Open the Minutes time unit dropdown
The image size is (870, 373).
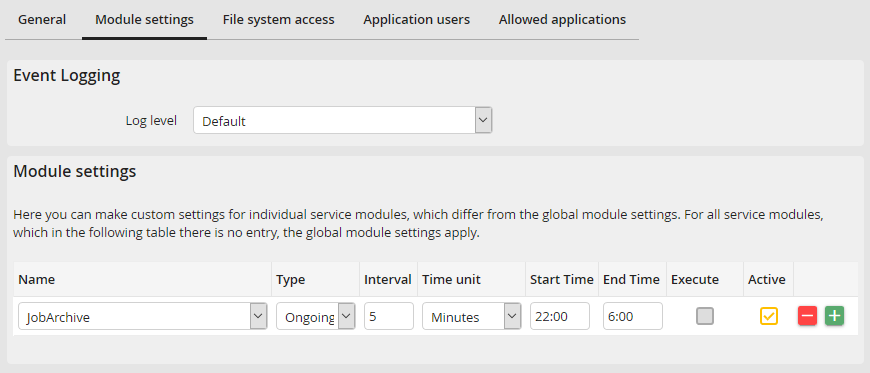click(472, 316)
